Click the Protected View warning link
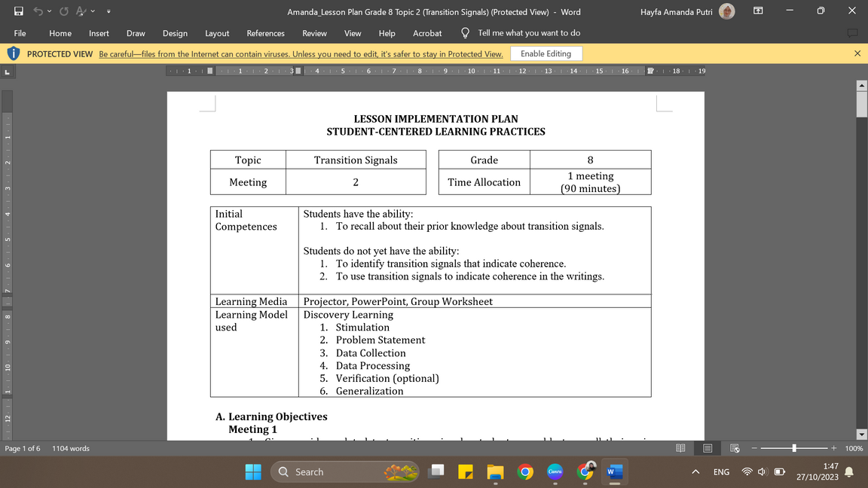Image resolution: width=868 pixels, height=488 pixels. [x=301, y=54]
